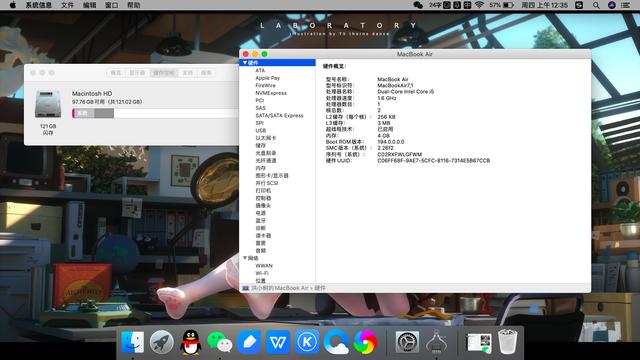Screen dimensions: 640x360
Task: Click the Siri icon in menu bar
Action: [611, 5]
